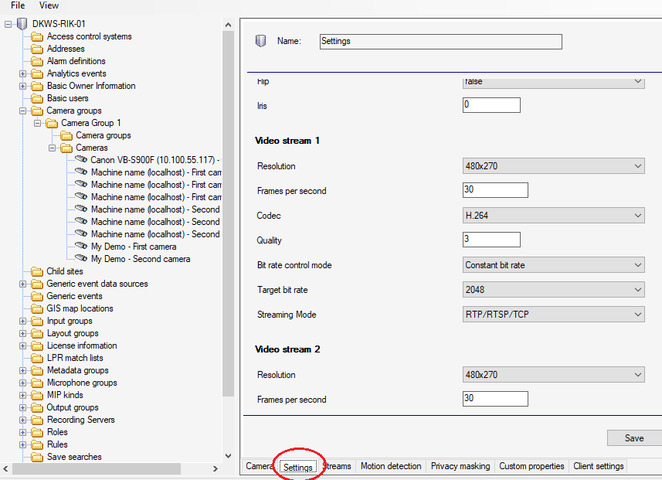Screen dimensions: 662x480
Task: Open the Streaming Mode dropdown
Action: point(553,315)
